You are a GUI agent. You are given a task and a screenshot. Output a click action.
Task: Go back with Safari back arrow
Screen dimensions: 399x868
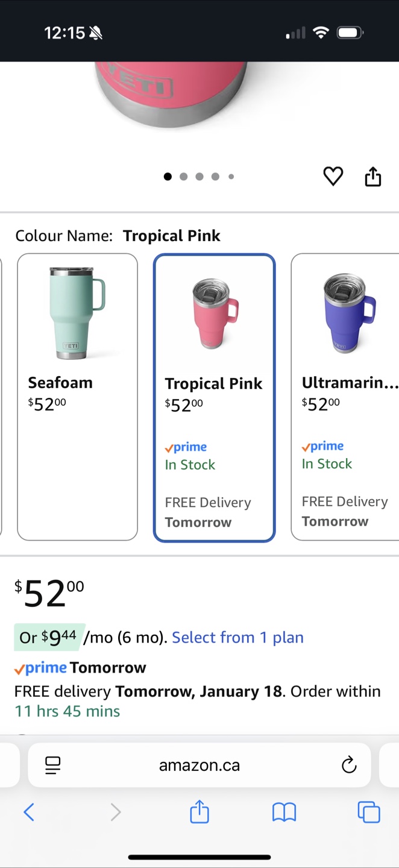tap(28, 812)
